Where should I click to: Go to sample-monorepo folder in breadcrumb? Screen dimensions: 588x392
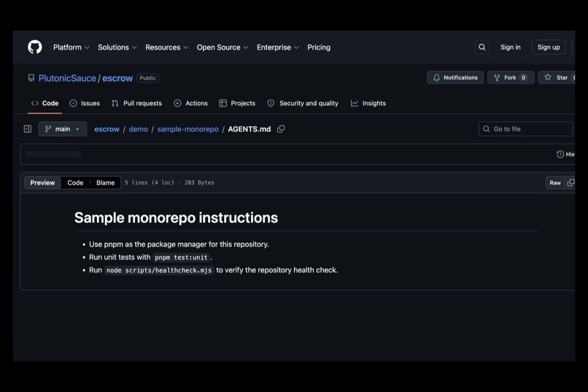(188, 129)
